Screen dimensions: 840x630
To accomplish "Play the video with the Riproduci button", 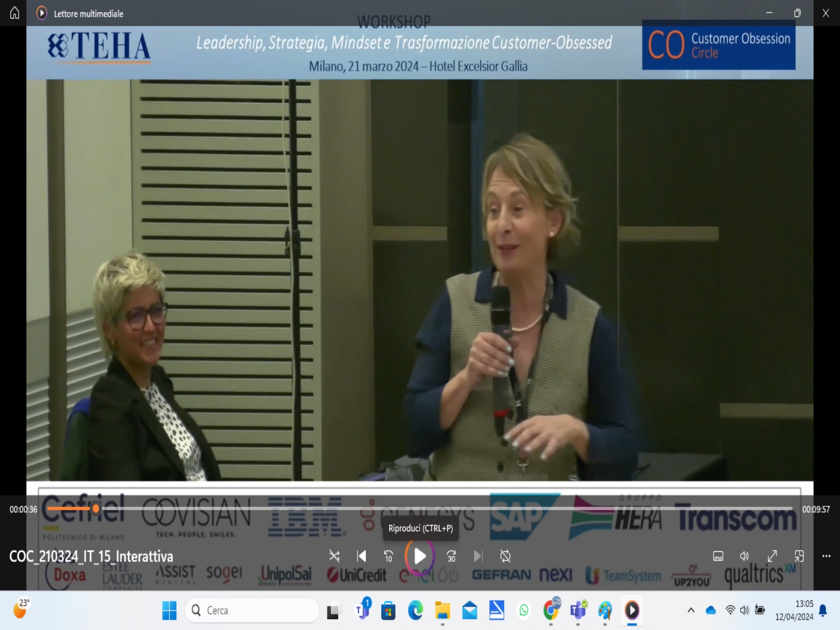I will (419, 556).
